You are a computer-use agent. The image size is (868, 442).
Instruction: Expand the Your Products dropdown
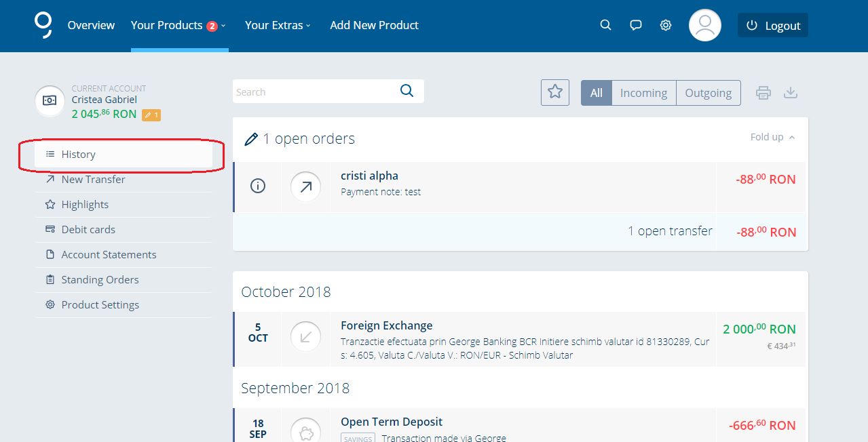(178, 25)
